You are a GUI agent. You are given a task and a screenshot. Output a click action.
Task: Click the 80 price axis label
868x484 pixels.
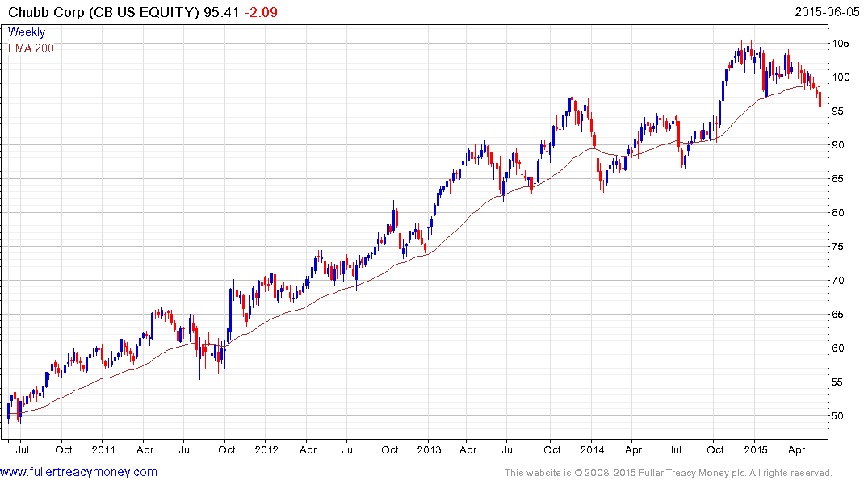coord(838,213)
